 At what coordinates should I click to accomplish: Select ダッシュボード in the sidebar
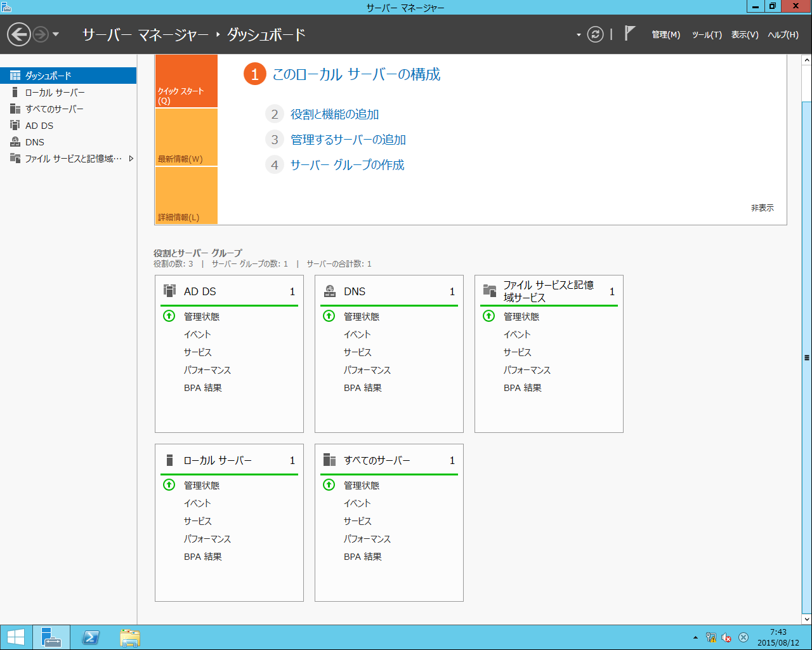[68, 76]
